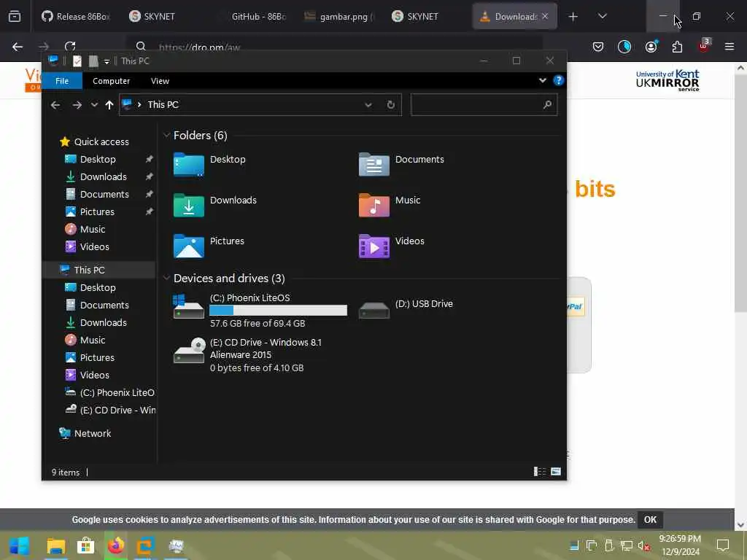This screenshot has width=747, height=560.
Task: Open the address bar history dropdown
Action: point(368,105)
